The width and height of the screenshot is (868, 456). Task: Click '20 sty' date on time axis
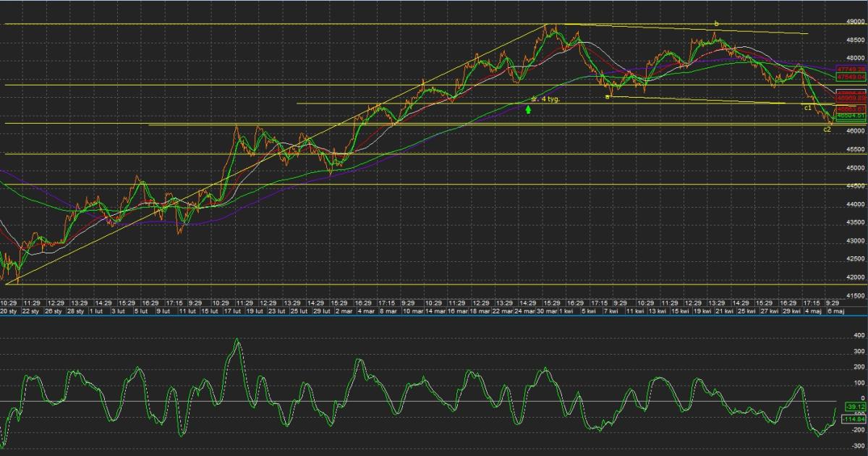coord(9,311)
